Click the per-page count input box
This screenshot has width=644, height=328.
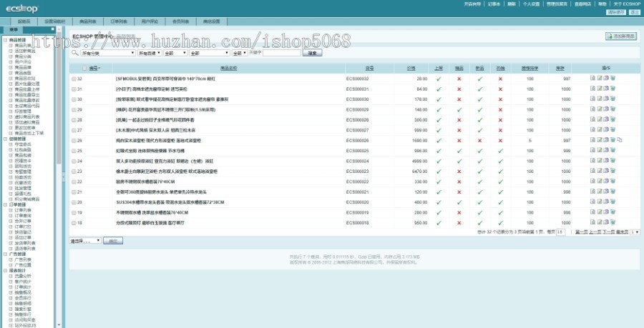click(560, 232)
